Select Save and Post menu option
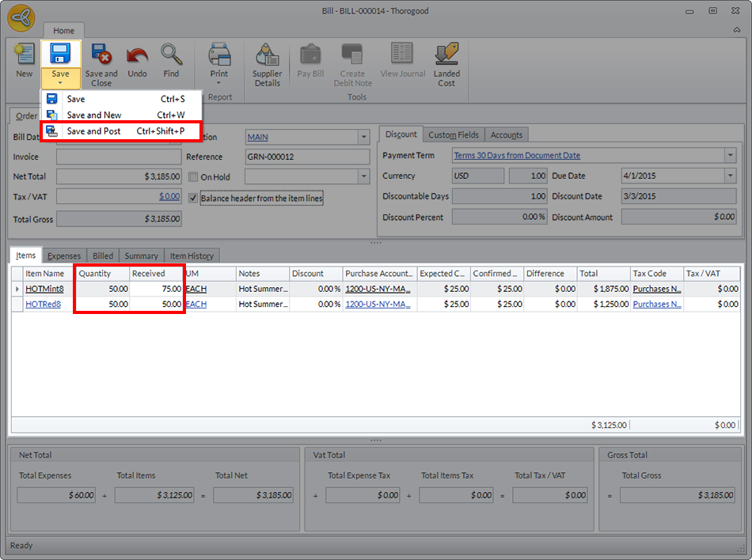This screenshot has width=752, height=560. pyautogui.click(x=93, y=131)
